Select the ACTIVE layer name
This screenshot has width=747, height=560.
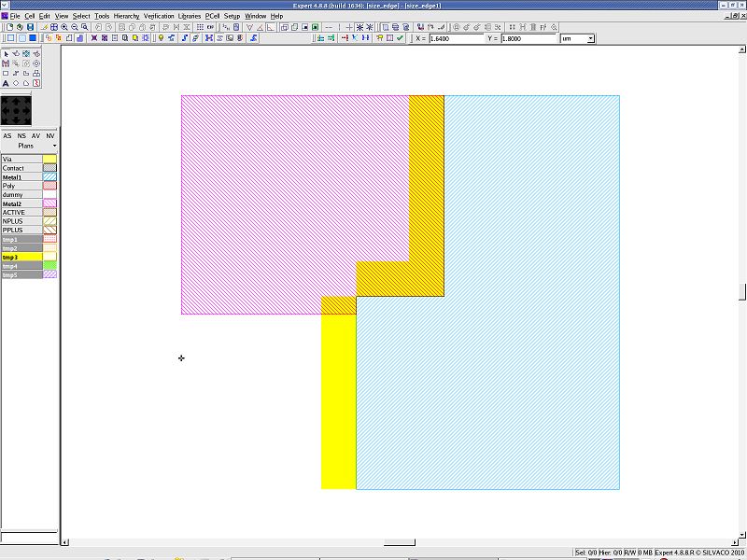pyautogui.click(x=21, y=212)
